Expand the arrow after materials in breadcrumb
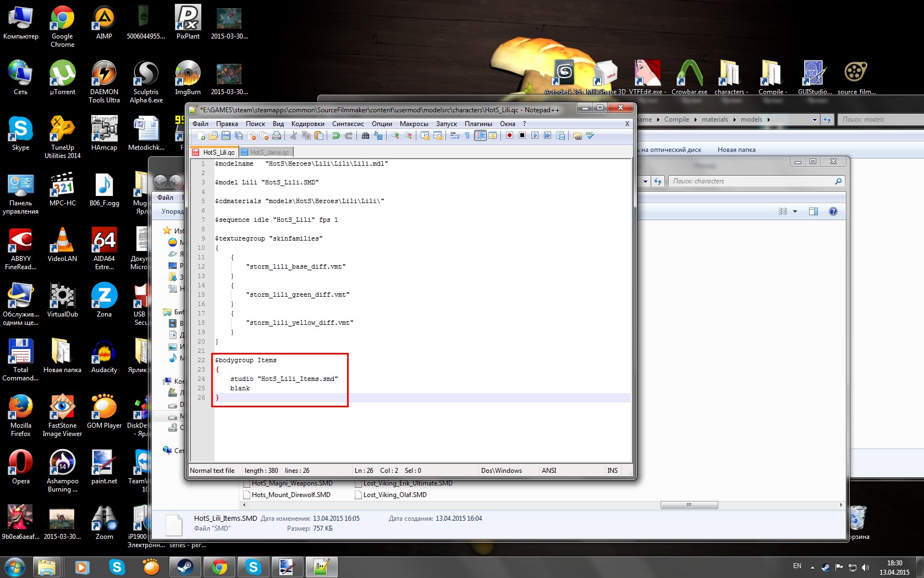924x578 pixels. (x=734, y=119)
